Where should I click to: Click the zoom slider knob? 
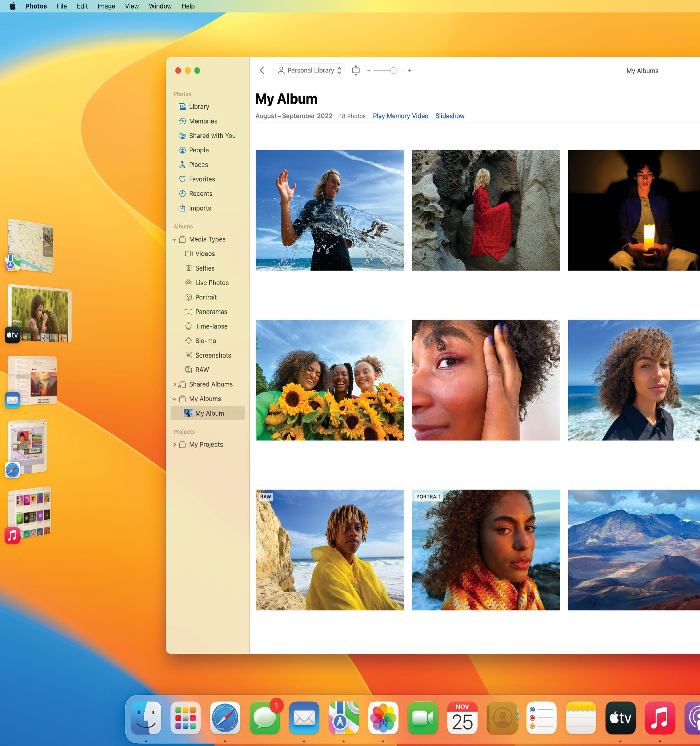(x=393, y=71)
